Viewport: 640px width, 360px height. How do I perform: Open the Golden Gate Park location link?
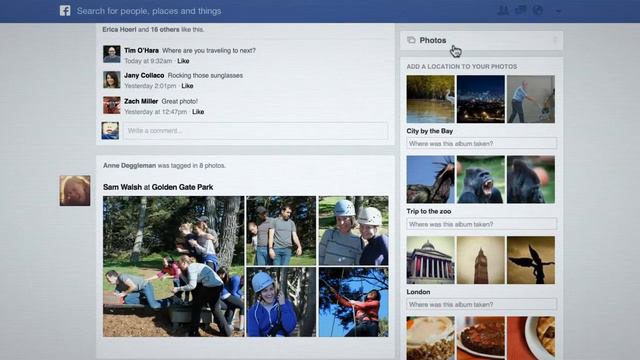tap(182, 187)
